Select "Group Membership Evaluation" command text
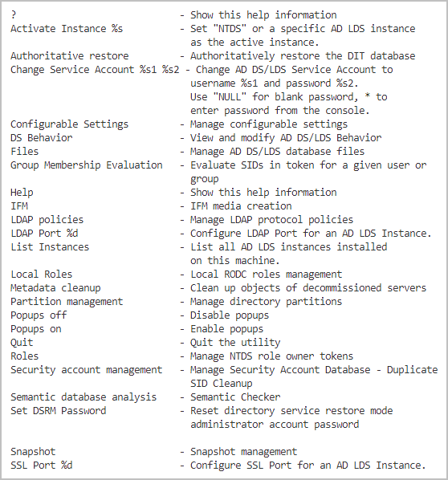This screenshot has width=448, height=480. [x=87, y=165]
